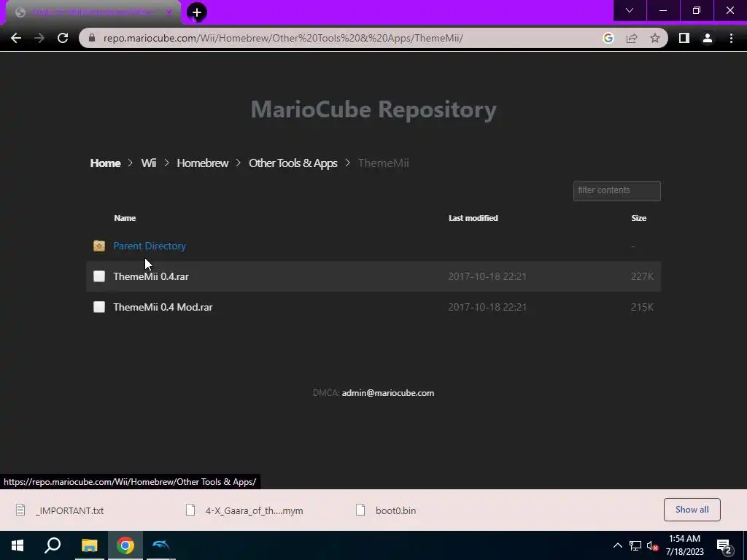Click the MarioCube Repository heading

tap(373, 109)
